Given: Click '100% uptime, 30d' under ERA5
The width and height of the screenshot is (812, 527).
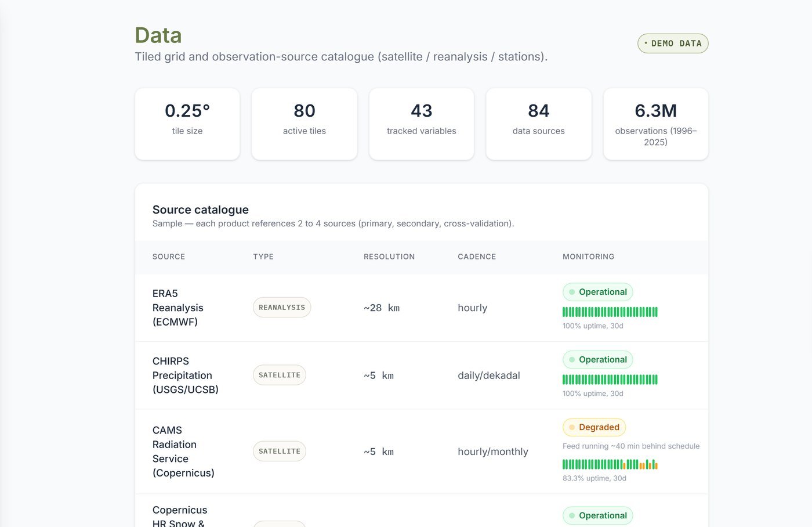Looking at the screenshot, I should coord(593,326).
